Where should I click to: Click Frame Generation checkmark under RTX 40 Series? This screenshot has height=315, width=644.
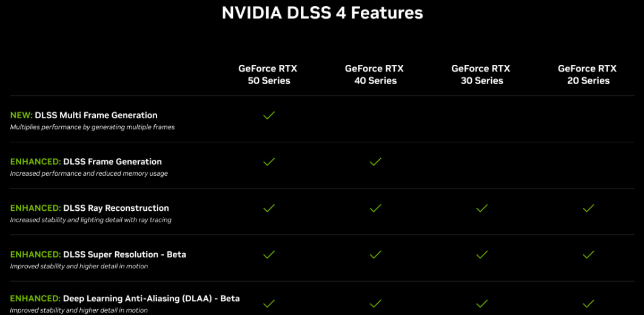coord(375,162)
